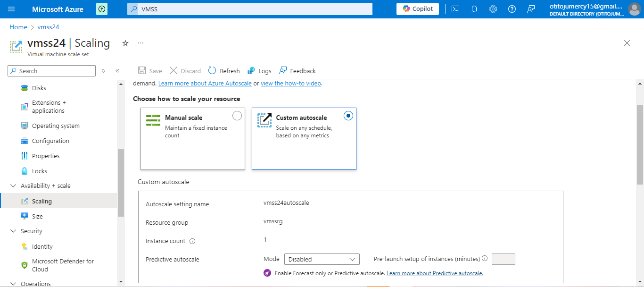Open the Configuration menu item
644x287 pixels.
coord(50,141)
